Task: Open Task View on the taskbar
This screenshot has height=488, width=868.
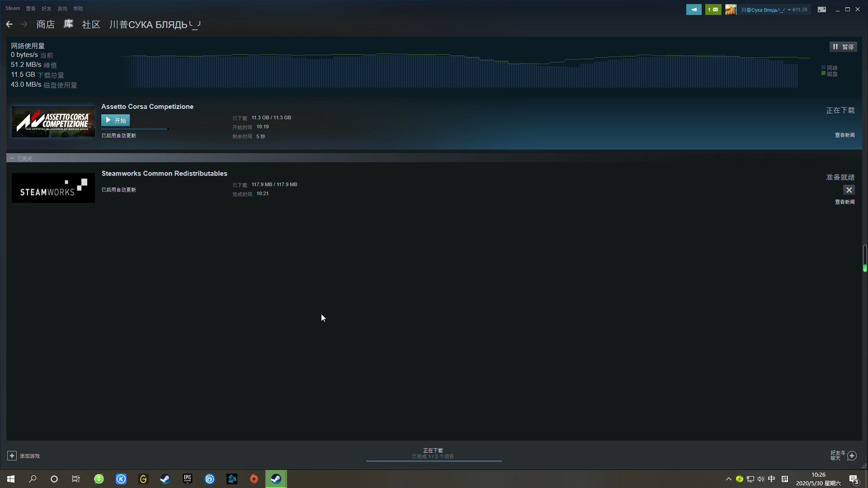Action: pyautogui.click(x=76, y=479)
